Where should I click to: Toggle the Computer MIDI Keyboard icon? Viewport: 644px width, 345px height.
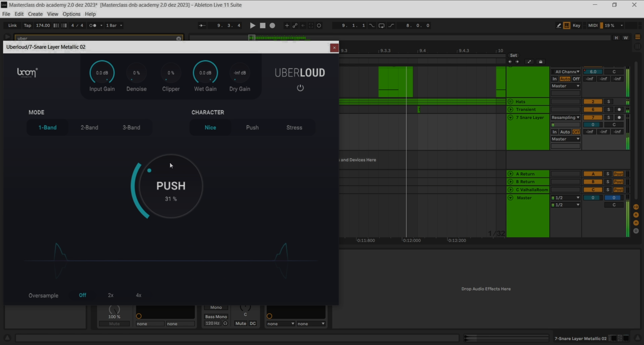(x=567, y=25)
